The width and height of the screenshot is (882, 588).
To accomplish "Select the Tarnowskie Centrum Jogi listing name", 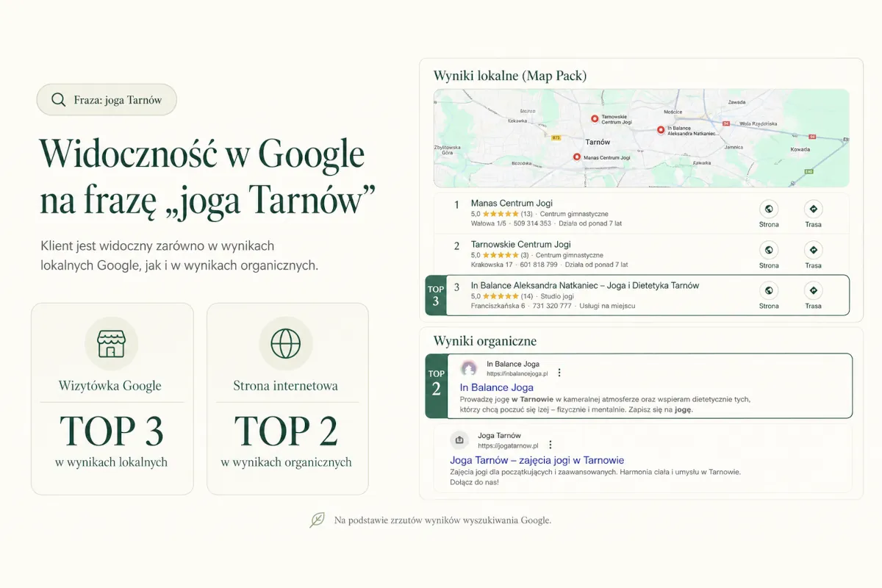I will click(x=521, y=244).
